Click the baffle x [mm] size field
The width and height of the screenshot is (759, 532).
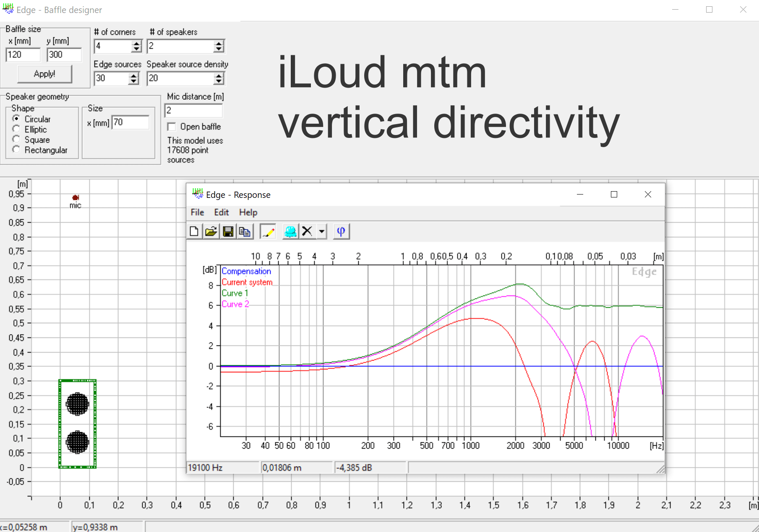tap(23, 54)
